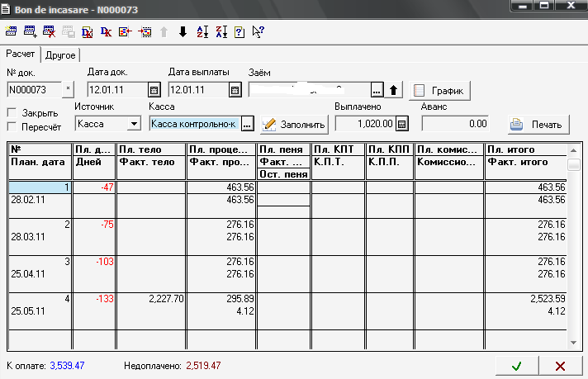The height and width of the screenshot is (379, 588).
Task: Open the Дата выплаты calendar picker
Action: pos(235,90)
